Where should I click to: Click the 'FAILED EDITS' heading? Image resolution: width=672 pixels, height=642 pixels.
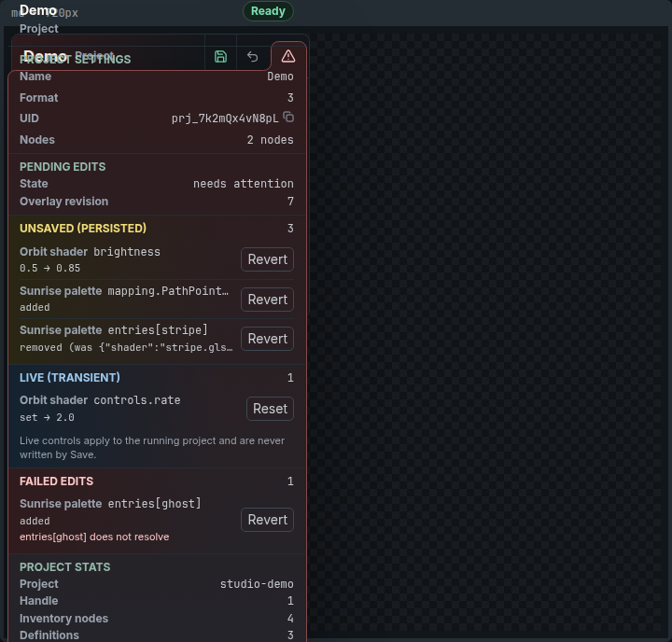[x=56, y=481]
